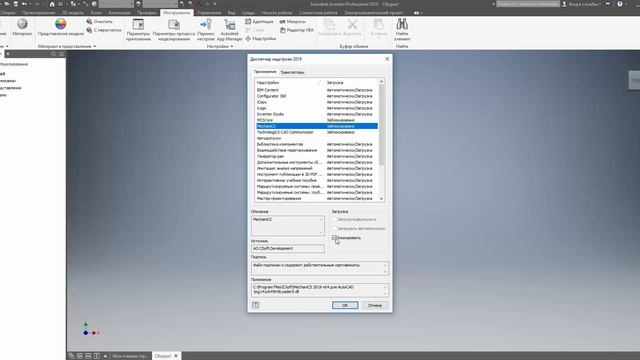Click the help question mark in title bar
Viewport: 640px width, 360px height.
(x=620, y=4)
